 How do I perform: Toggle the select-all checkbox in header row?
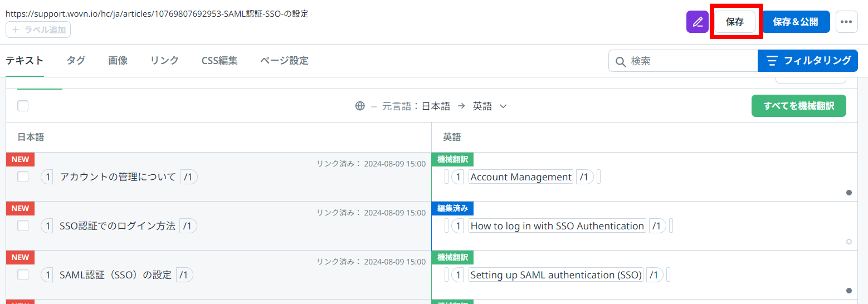tap(23, 106)
